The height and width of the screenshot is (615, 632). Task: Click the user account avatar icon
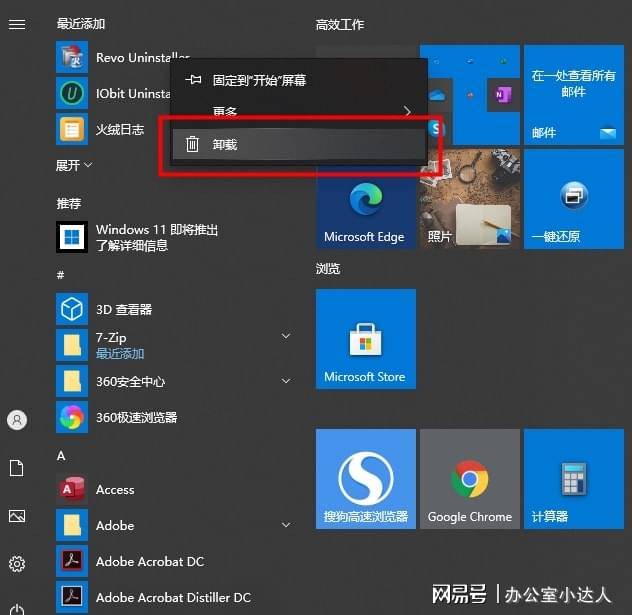[x=17, y=420]
